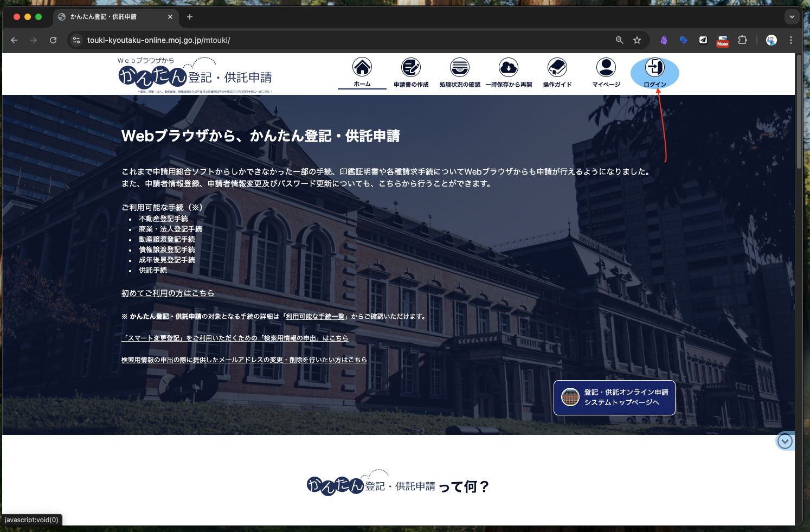Click 一時保存から再開 cloud resume icon
The width and height of the screenshot is (810, 532).
tap(509, 68)
